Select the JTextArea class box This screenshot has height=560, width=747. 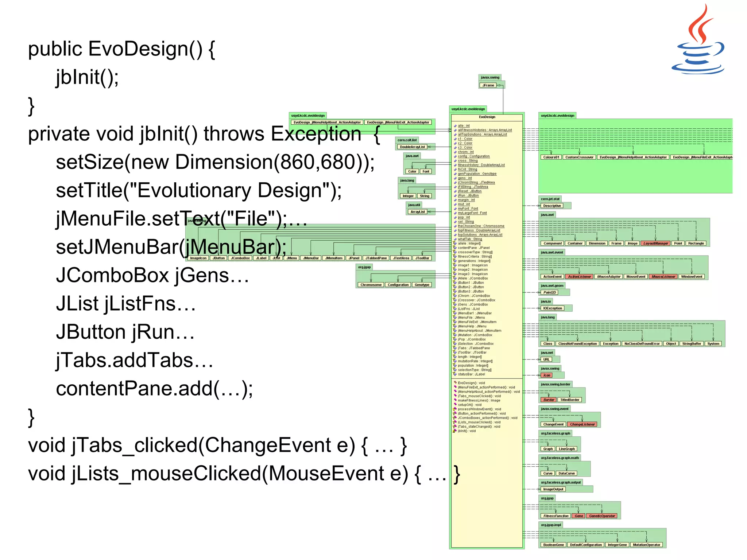[401, 258]
